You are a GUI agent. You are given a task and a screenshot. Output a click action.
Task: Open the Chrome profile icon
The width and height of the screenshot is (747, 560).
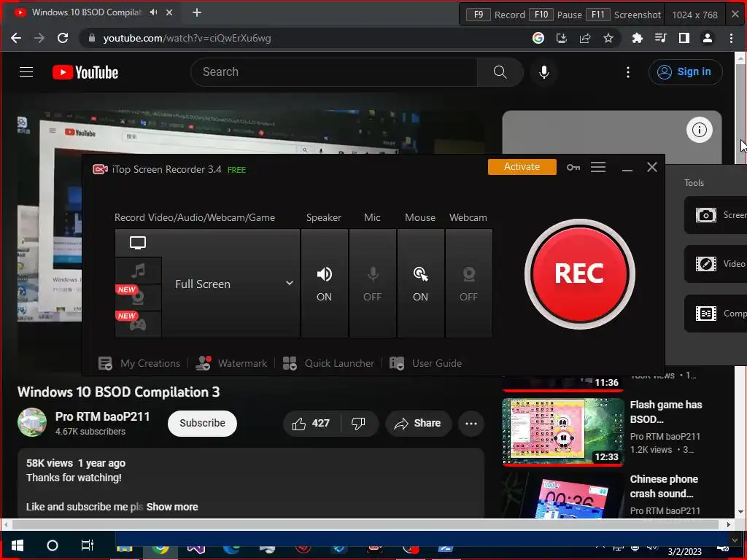click(708, 38)
